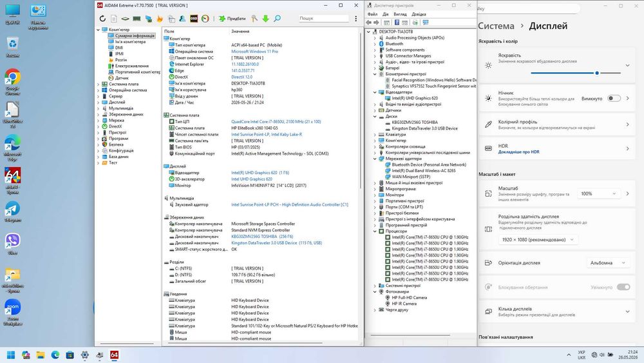
Task: Open Довідка menu in Device Manager
Action: (419, 14)
